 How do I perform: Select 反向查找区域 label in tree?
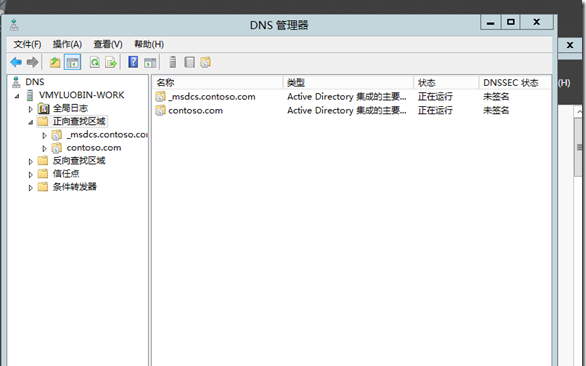click(x=79, y=161)
